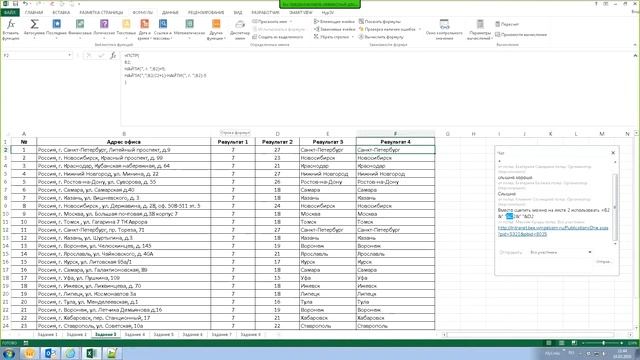Click the Undo icon in quick access toolbar
Image resolution: width=640 pixels, height=360 pixels.
click(25, 4)
